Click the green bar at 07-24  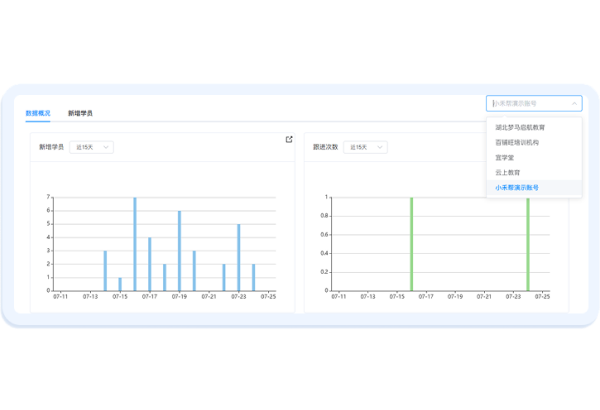tap(528, 244)
